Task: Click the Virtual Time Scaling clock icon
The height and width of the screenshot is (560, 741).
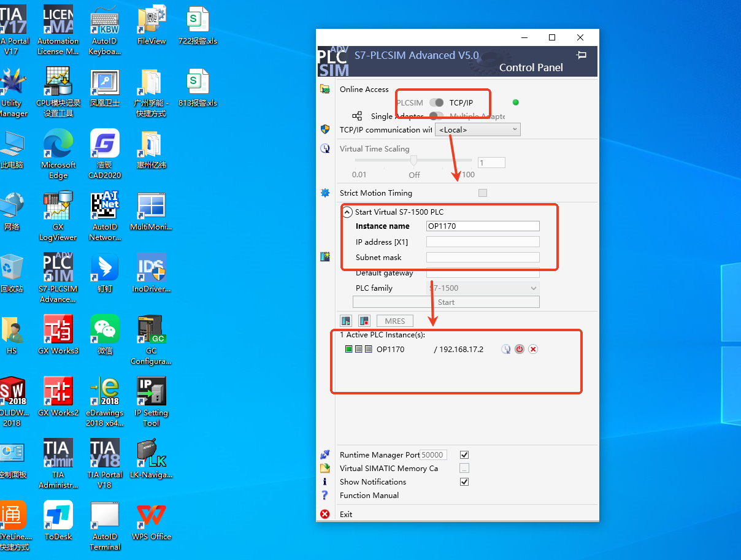Action: 325,148
